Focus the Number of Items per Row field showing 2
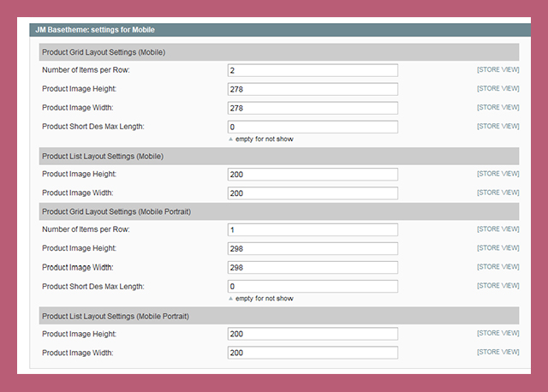548x392 pixels. point(313,70)
